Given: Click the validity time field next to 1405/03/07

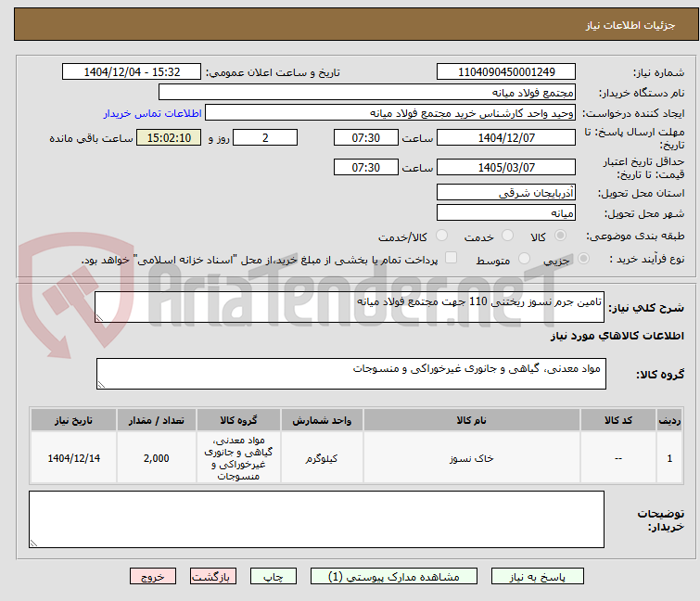Looking at the screenshot, I should (x=365, y=168).
